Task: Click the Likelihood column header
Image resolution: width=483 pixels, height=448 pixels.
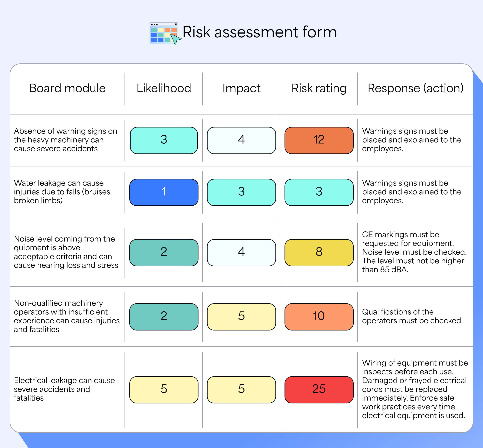Action: 164,88
